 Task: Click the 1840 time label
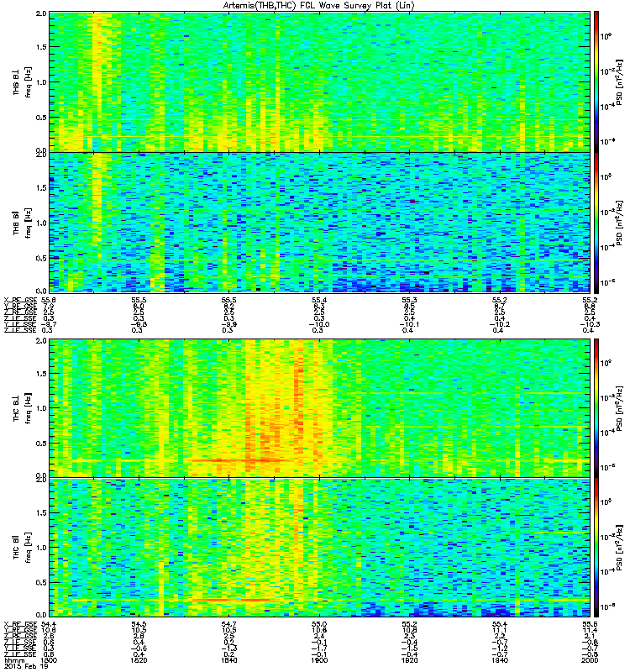click(x=228, y=660)
